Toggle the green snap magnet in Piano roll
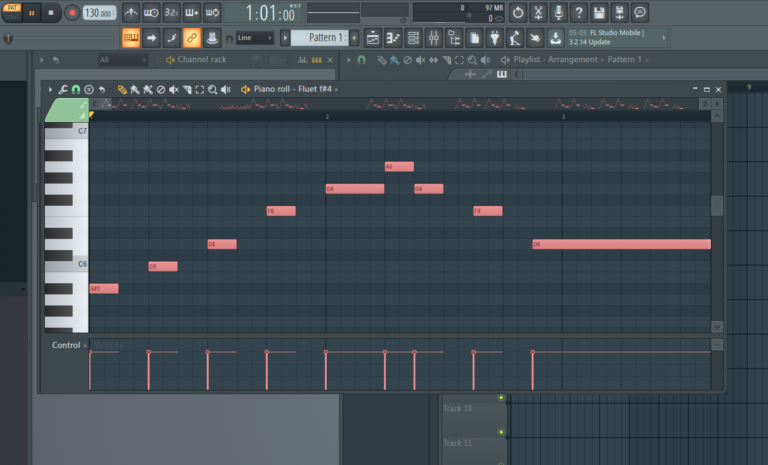Screen dimensions: 768x465 point(76,90)
